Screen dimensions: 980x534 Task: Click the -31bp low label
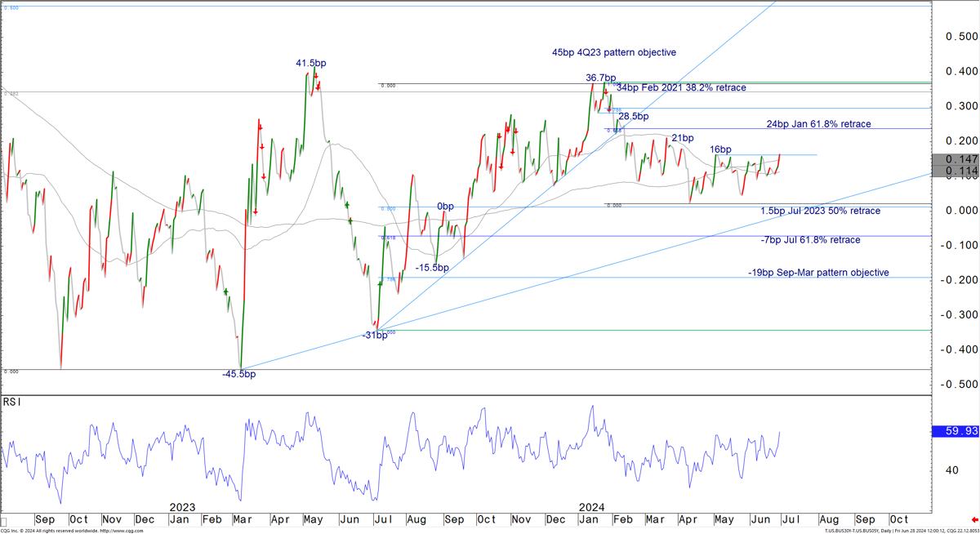(x=374, y=336)
